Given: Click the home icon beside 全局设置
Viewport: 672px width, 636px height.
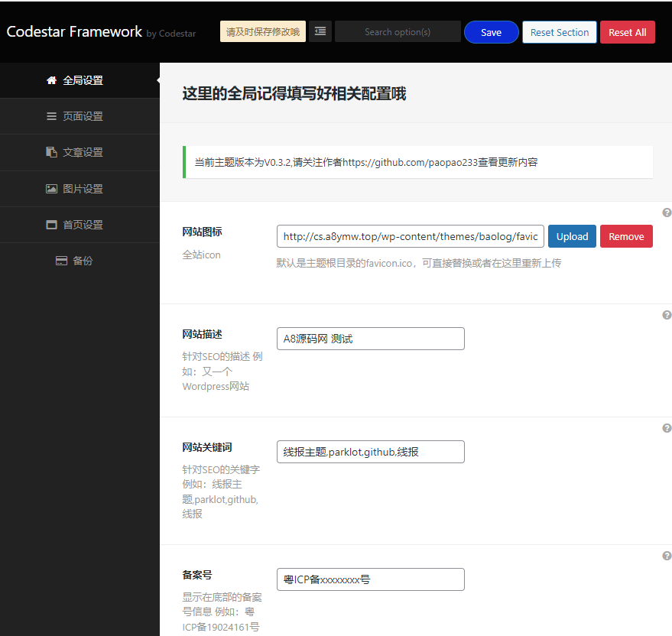Looking at the screenshot, I should pyautogui.click(x=51, y=80).
